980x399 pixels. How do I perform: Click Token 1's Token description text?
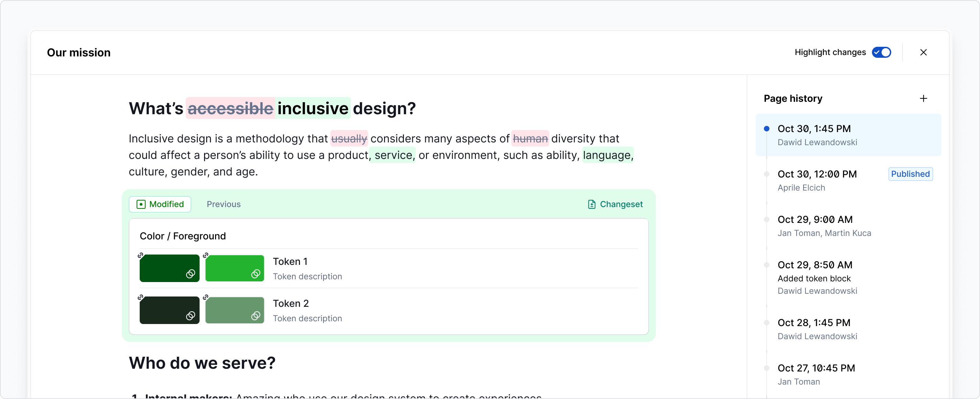pos(307,277)
